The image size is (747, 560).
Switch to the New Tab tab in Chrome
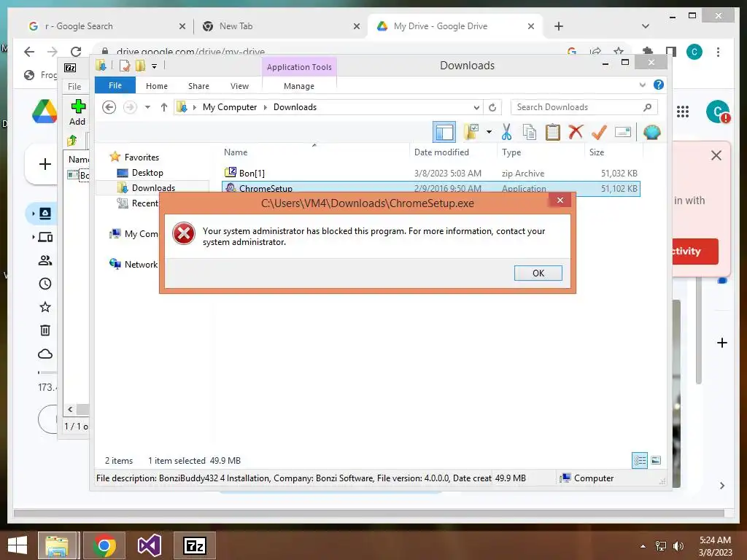point(279,26)
